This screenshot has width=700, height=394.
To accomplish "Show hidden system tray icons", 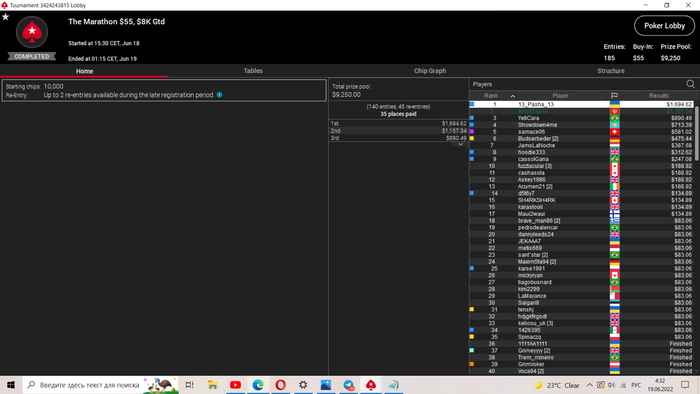I will pyautogui.click(x=590, y=385).
